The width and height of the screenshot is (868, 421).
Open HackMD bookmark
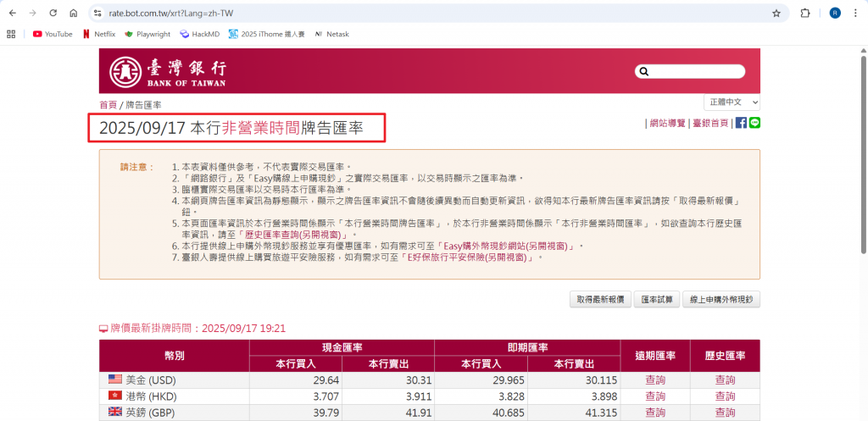coord(200,34)
